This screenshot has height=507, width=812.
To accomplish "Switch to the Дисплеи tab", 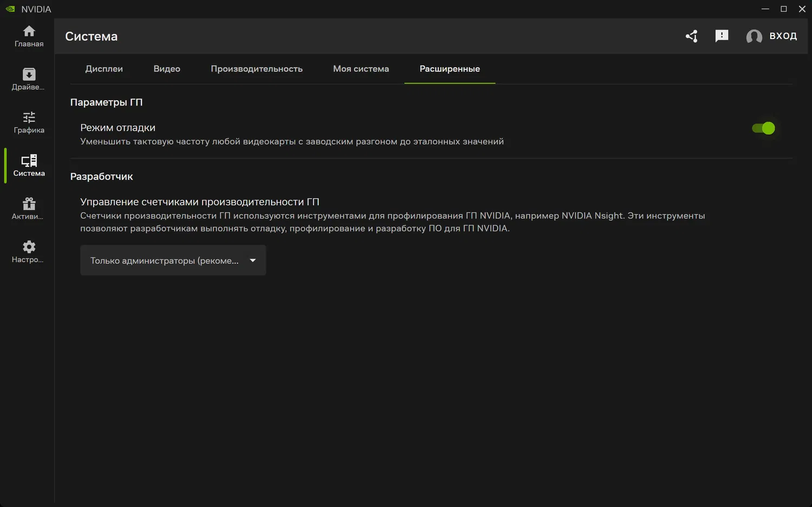I will pos(104,69).
